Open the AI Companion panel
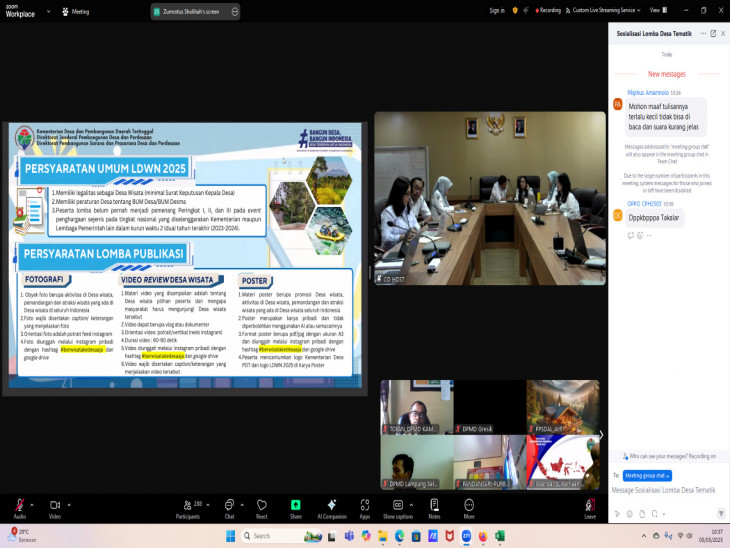 click(331, 508)
